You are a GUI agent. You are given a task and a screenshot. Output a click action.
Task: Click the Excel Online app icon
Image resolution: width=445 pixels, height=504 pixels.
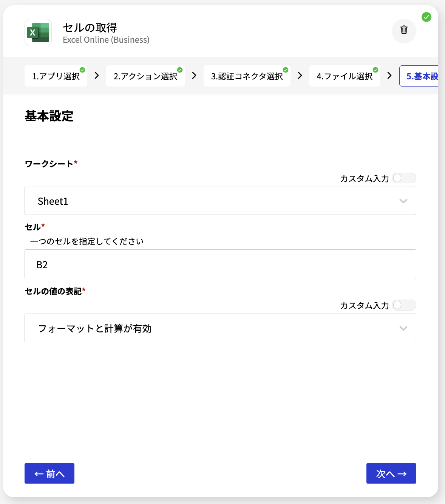pyautogui.click(x=38, y=32)
